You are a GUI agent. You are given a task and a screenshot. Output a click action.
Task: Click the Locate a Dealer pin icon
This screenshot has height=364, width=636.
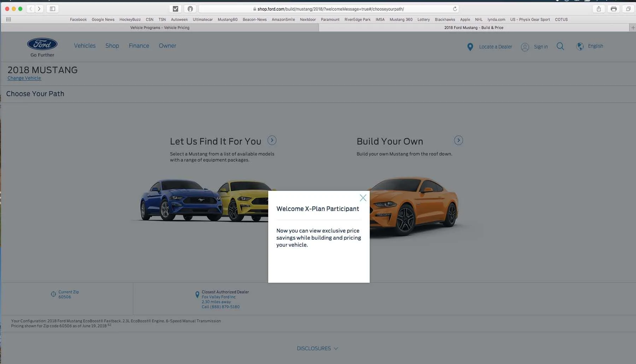click(x=470, y=47)
